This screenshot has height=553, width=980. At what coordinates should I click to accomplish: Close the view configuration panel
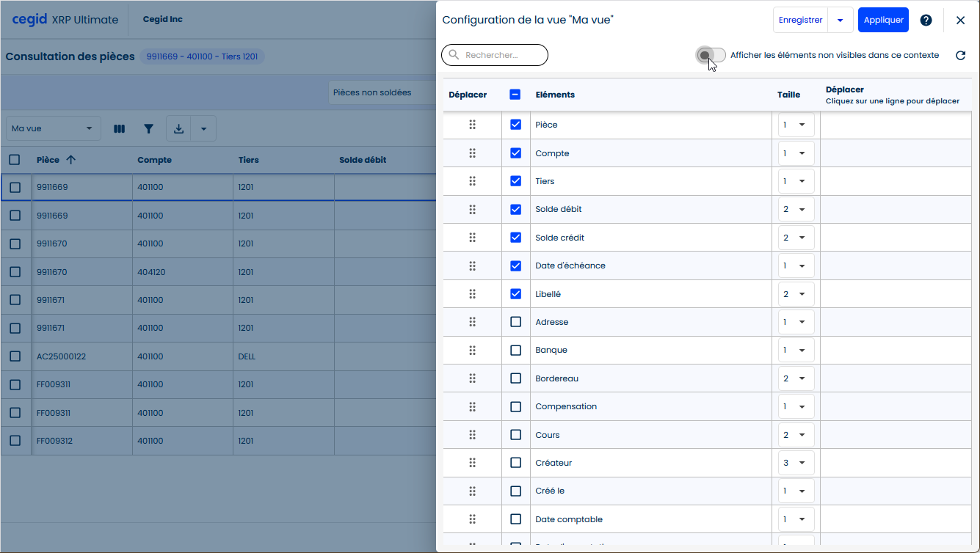tap(960, 21)
